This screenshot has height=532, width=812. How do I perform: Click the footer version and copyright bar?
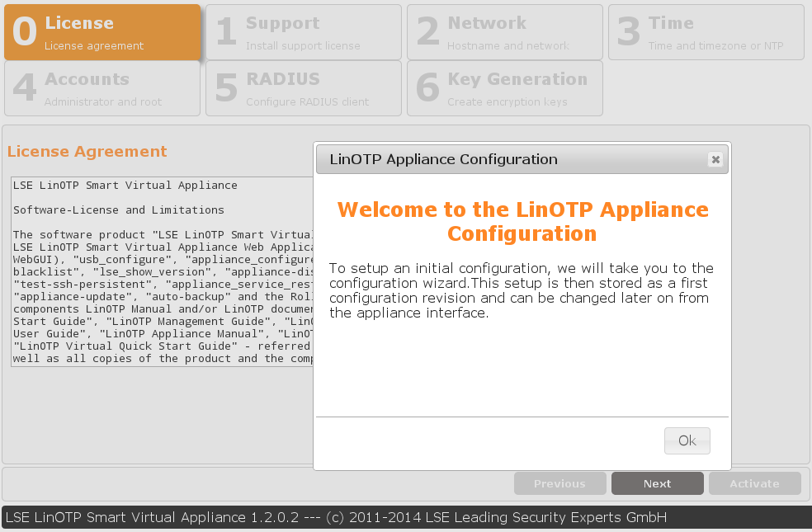tap(336, 518)
